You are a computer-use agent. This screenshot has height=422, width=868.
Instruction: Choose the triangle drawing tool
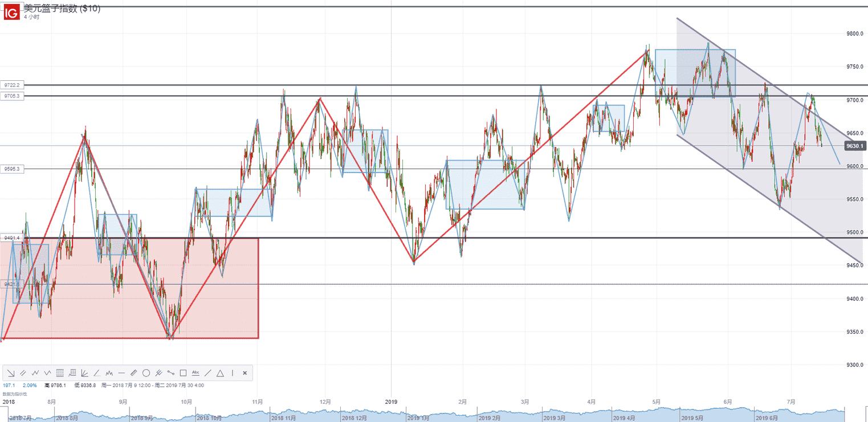click(x=220, y=373)
